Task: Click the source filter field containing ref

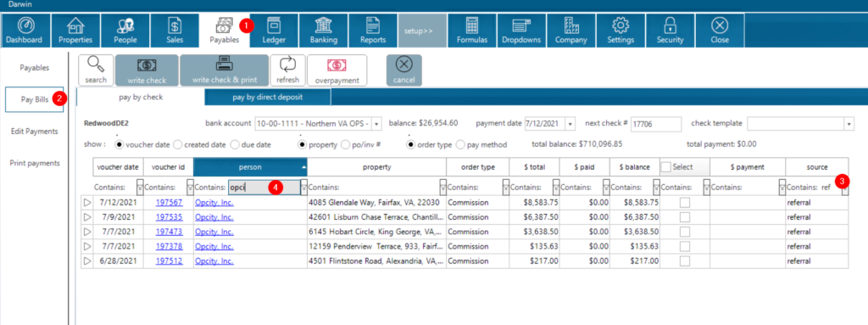Action: [x=830, y=188]
